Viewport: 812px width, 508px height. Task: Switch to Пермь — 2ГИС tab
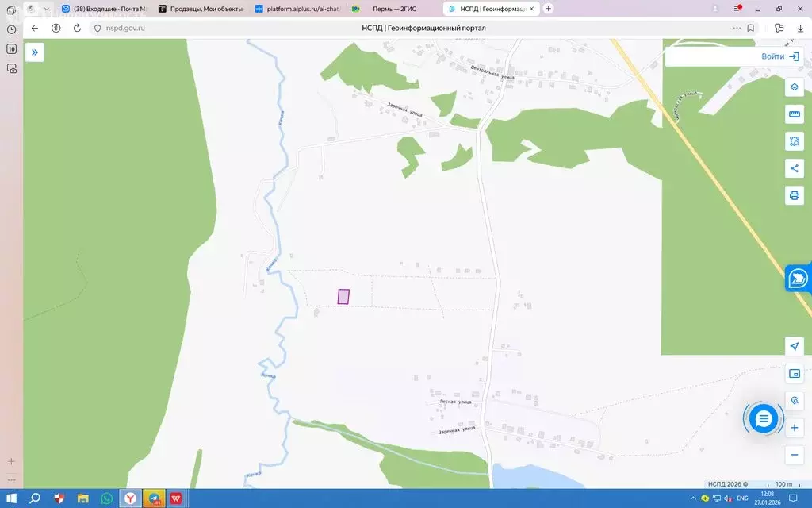pos(393,9)
